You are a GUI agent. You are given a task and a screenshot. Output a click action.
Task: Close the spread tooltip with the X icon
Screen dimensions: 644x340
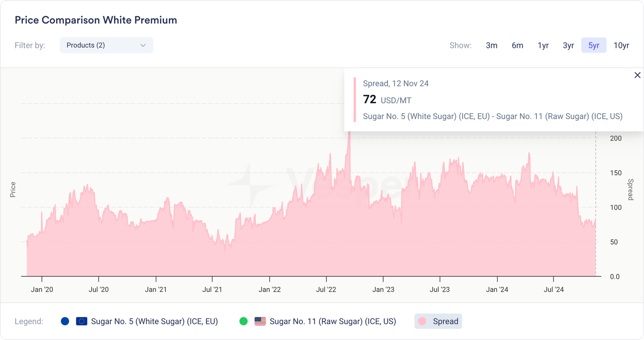(637, 75)
